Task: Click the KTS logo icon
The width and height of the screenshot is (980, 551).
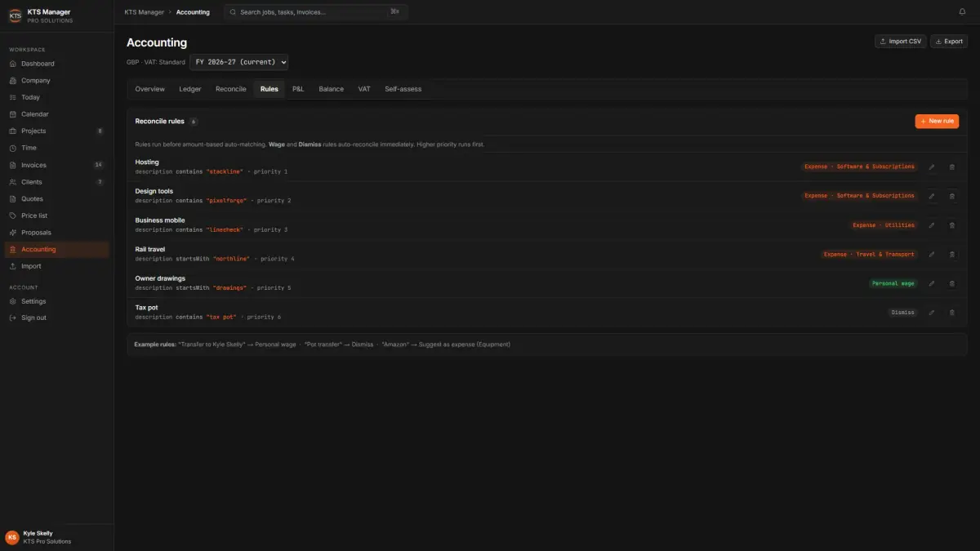Action: (x=15, y=16)
